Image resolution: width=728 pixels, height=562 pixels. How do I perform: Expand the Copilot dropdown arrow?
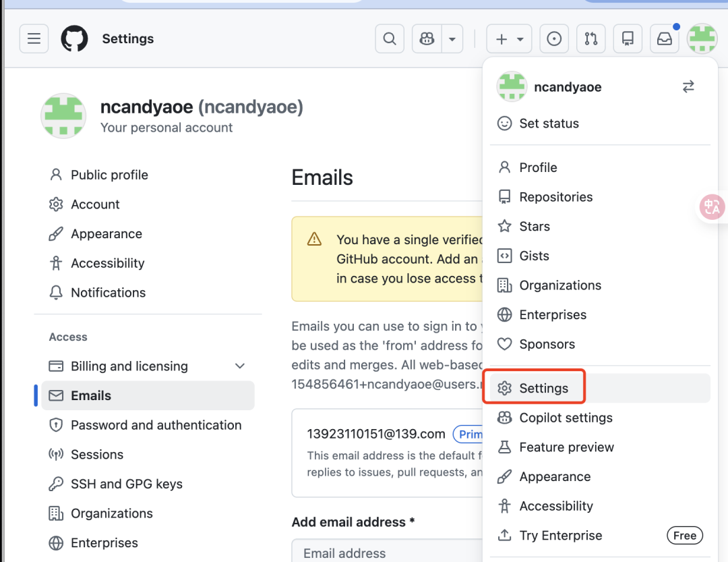pos(453,39)
